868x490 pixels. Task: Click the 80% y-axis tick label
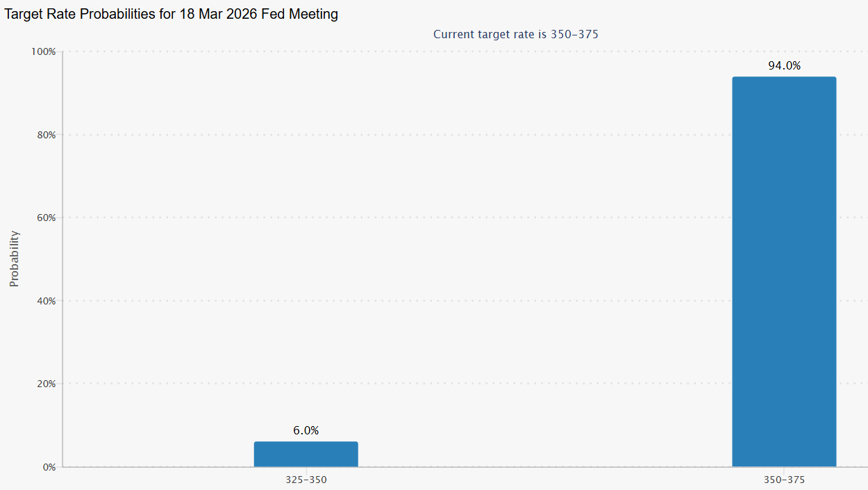46,135
